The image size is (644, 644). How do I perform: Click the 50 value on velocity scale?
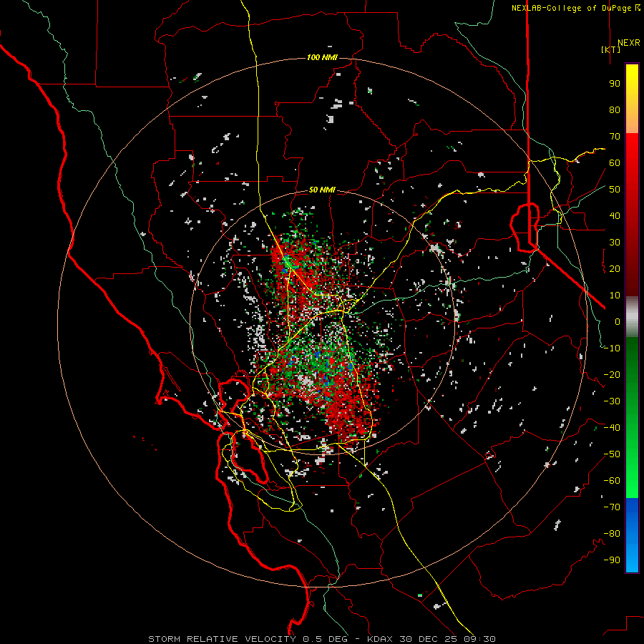pos(615,190)
